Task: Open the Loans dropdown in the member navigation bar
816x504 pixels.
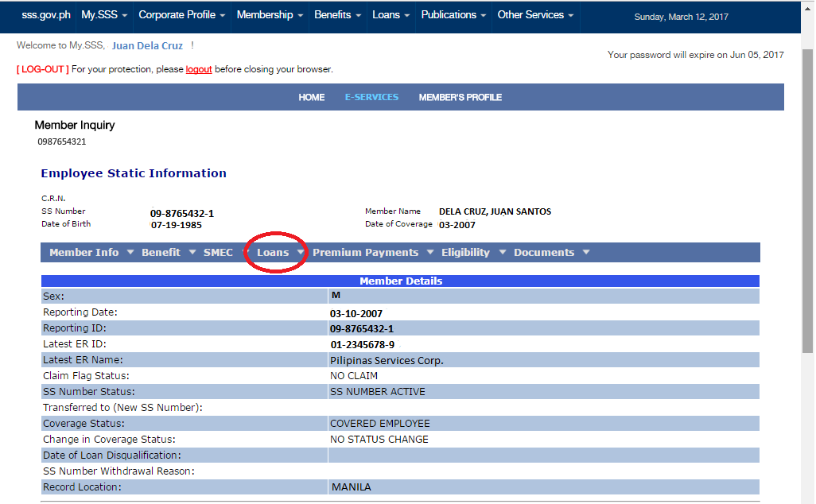Action: tap(274, 252)
